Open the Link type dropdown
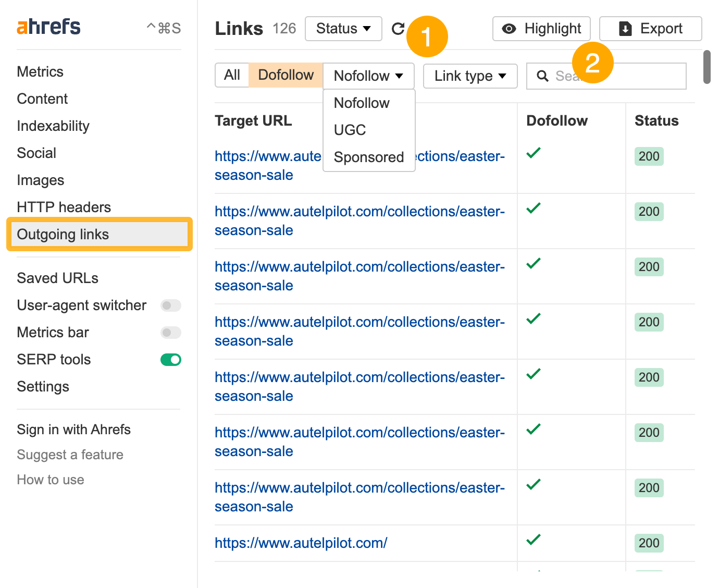Viewport: 719px width, 588px height. (469, 76)
